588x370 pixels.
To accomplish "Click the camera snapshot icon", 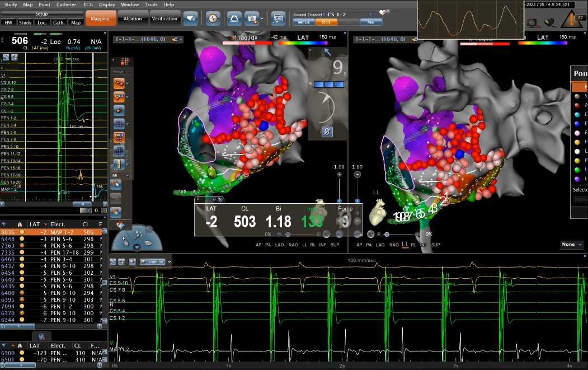I will (252, 18).
